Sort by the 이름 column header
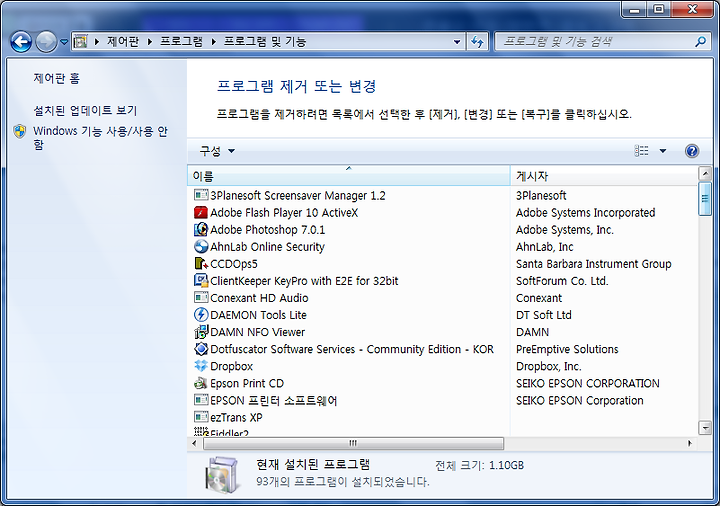The height and width of the screenshot is (506, 720). (x=349, y=176)
